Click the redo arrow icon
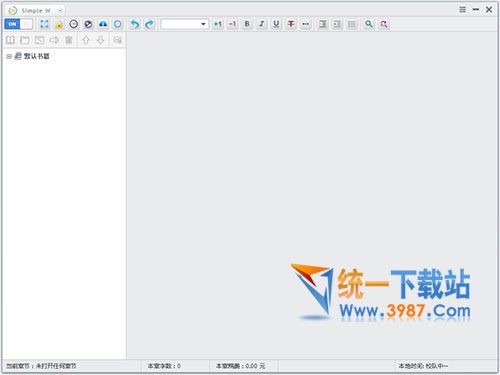This screenshot has width=500, height=375. (x=149, y=24)
